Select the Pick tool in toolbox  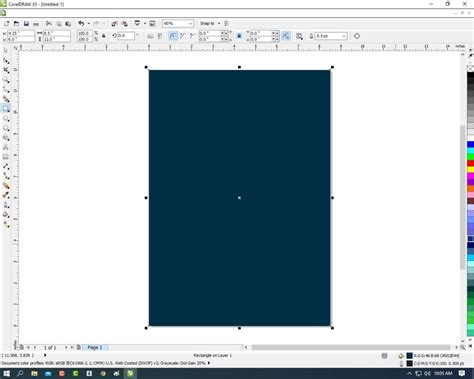pyautogui.click(x=6, y=51)
